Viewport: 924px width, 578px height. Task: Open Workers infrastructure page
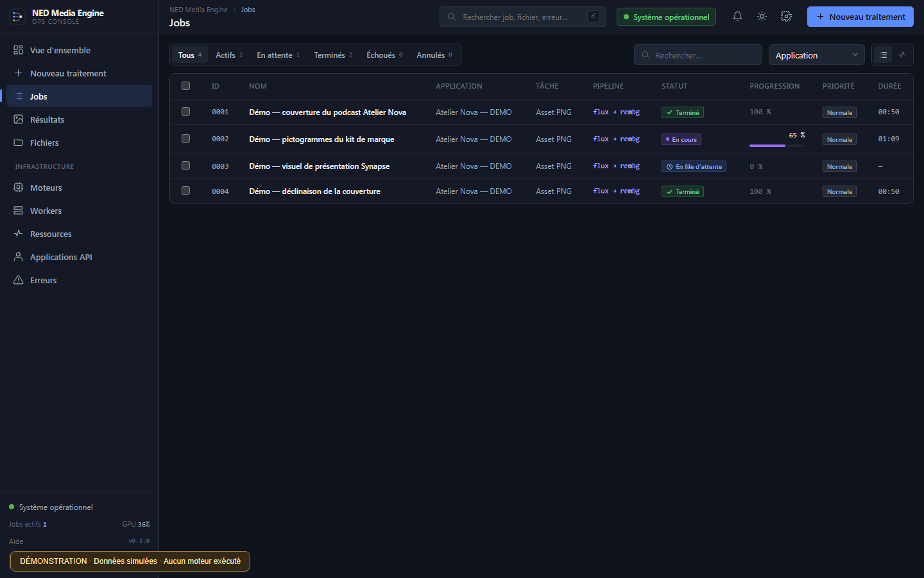79,211
